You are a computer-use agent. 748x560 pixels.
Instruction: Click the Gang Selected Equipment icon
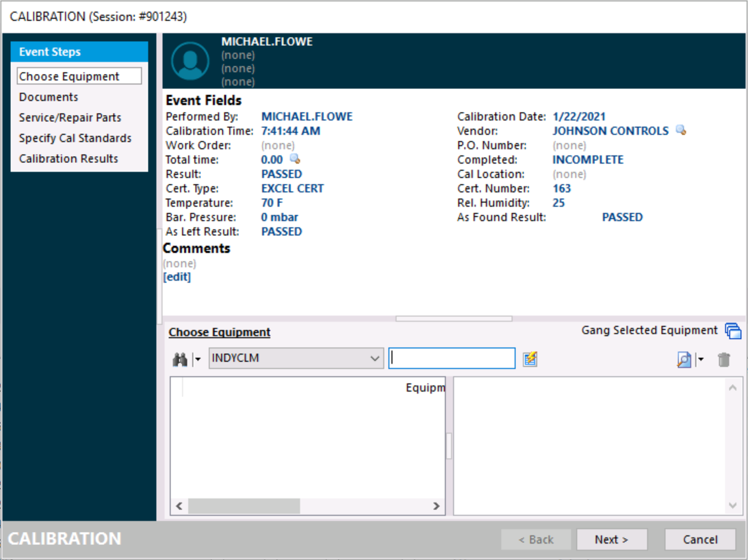tap(733, 331)
